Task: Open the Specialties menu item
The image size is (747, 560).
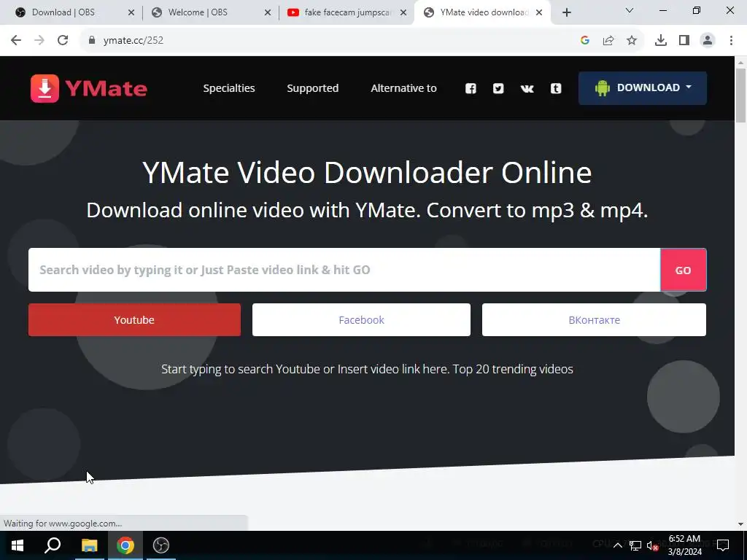Action: pyautogui.click(x=229, y=88)
